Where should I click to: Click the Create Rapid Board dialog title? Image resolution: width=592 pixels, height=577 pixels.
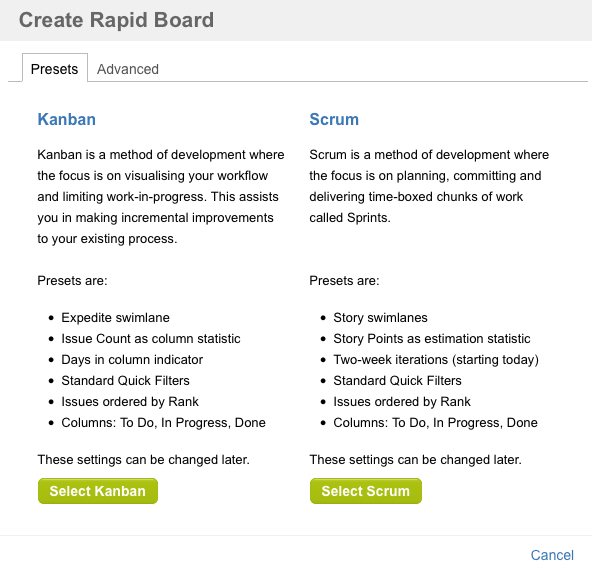(116, 20)
